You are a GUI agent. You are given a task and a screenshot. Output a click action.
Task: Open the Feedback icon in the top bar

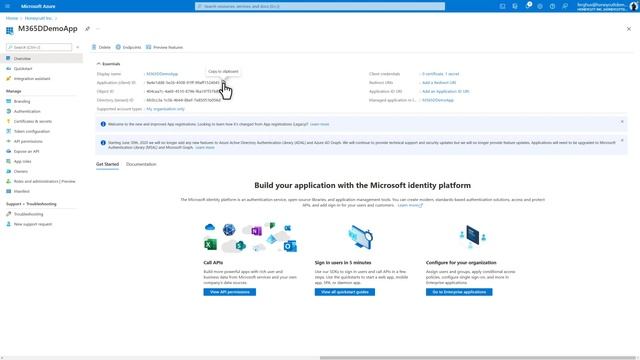pos(565,6)
